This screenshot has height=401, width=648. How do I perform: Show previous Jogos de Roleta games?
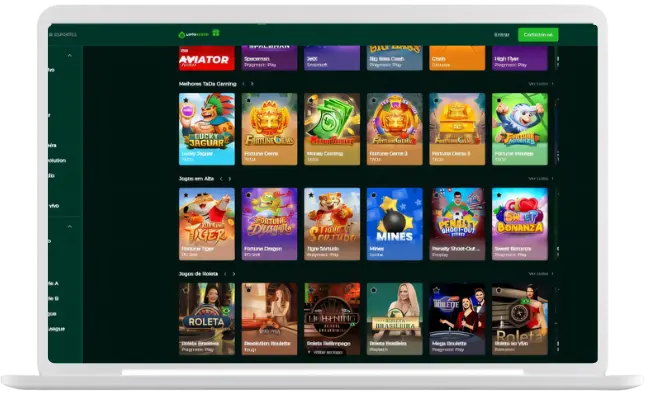(x=225, y=274)
